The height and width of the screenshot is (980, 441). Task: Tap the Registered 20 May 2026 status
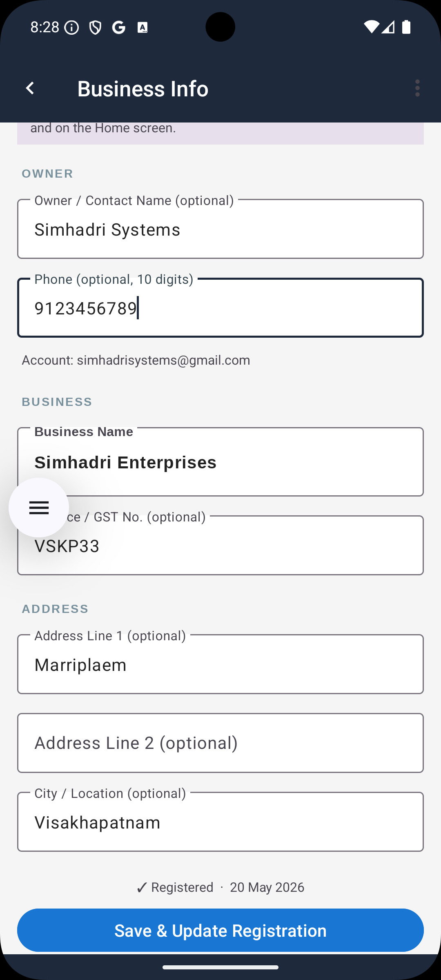click(220, 887)
